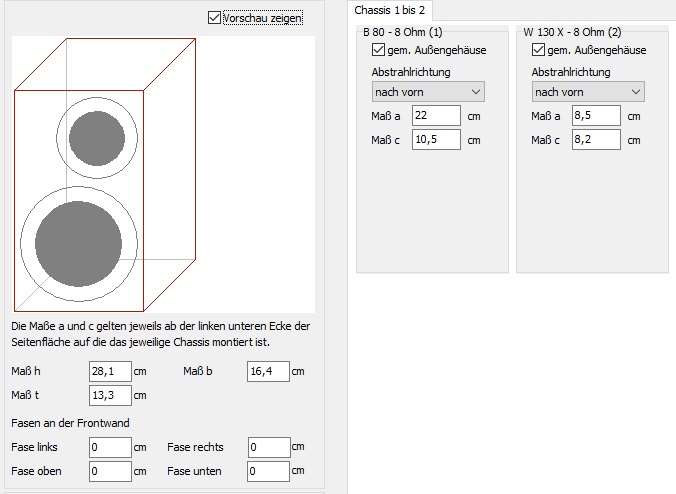This screenshot has width=676, height=494.
Task: Click the Abstrahlrichtung label of W 130 X chassis
Action: click(x=571, y=72)
